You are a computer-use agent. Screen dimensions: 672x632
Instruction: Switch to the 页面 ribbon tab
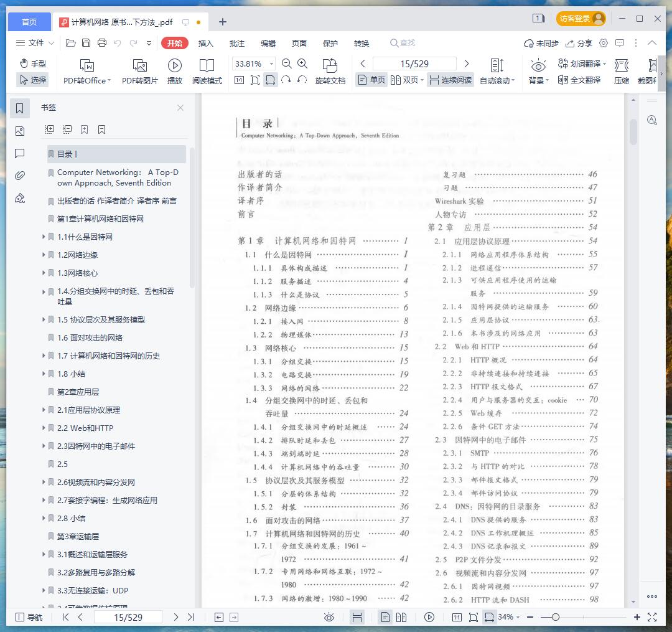pos(299,44)
